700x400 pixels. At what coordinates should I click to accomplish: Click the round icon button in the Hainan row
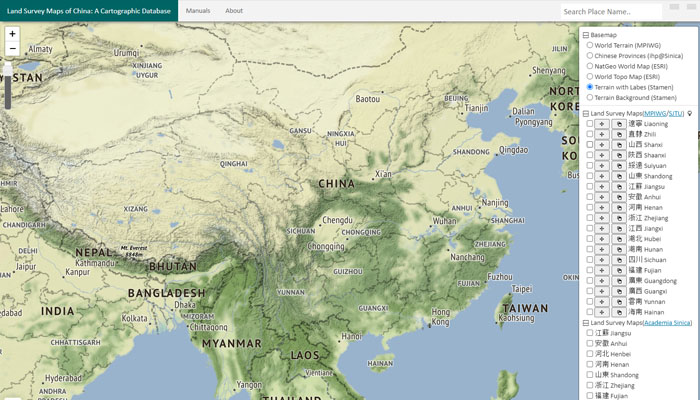coord(619,312)
